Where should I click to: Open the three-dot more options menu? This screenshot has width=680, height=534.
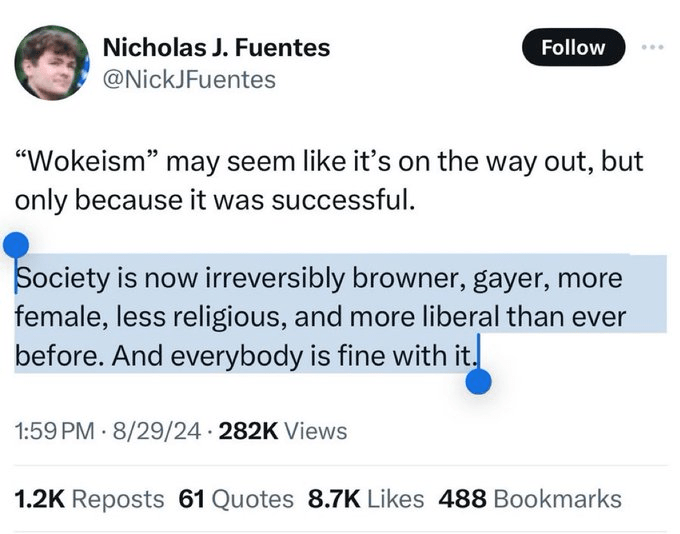click(654, 47)
